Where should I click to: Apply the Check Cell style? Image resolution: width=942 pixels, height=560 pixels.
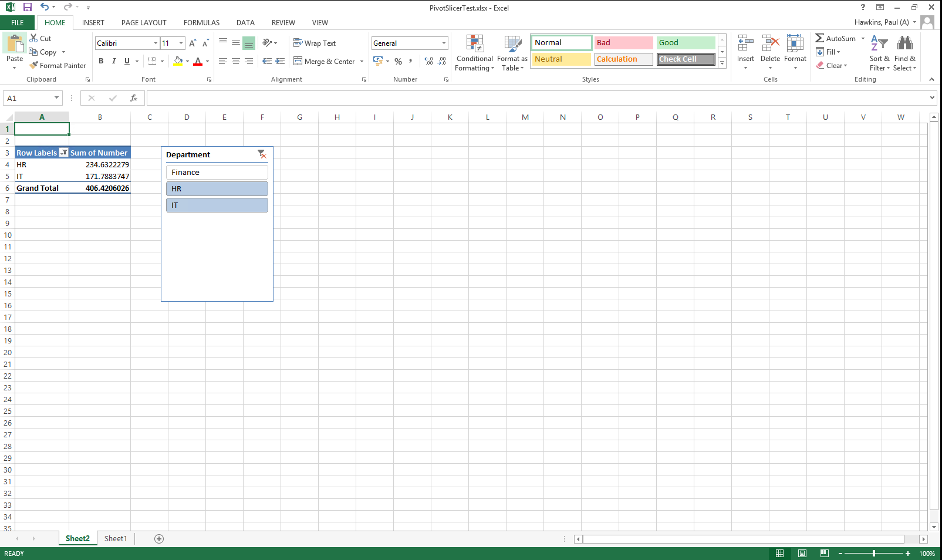coord(686,59)
